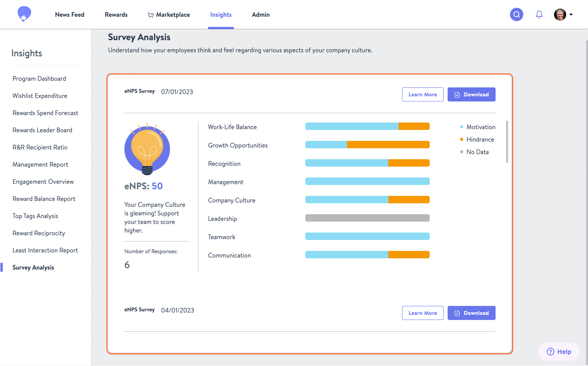Click the profile avatar picture
The width and height of the screenshot is (588, 366).
click(x=560, y=14)
